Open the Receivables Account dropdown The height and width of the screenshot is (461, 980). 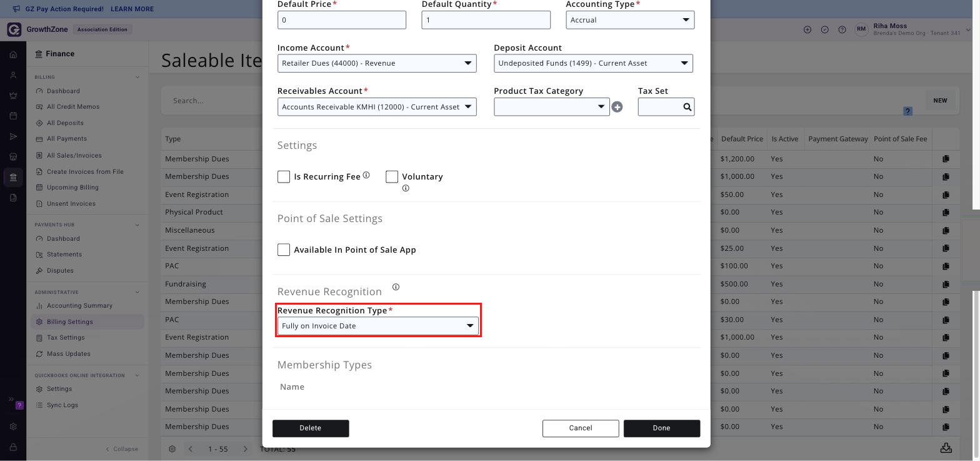point(377,107)
